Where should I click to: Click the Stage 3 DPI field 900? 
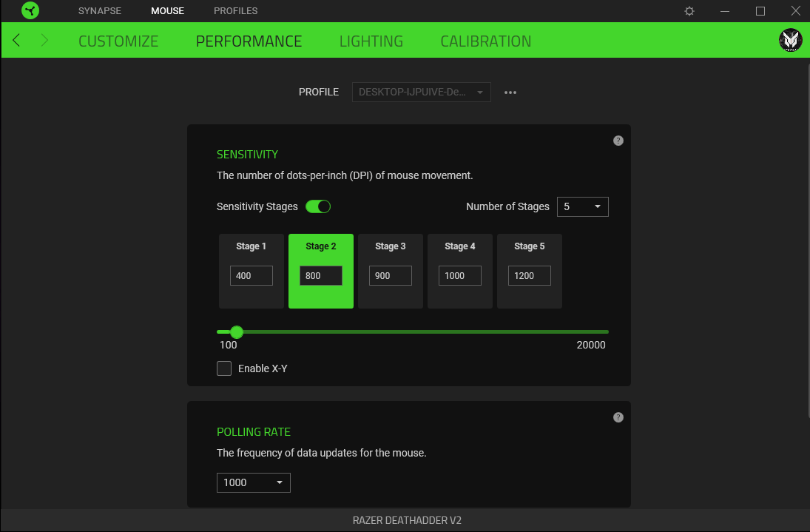[390, 276]
